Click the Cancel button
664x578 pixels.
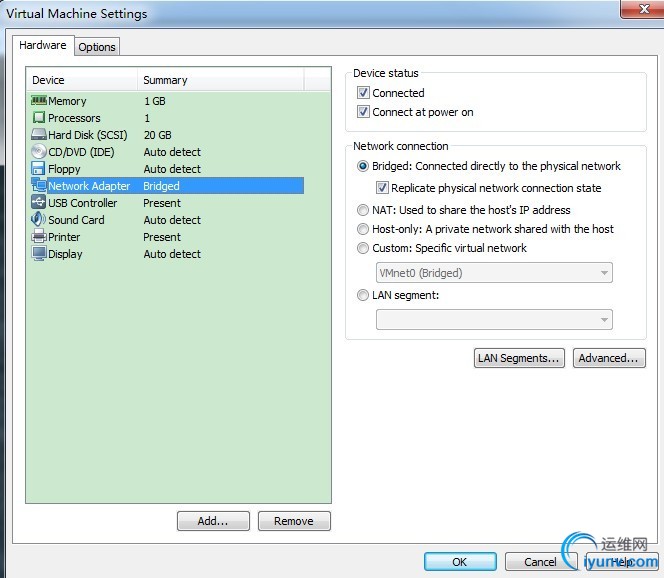(x=540, y=562)
